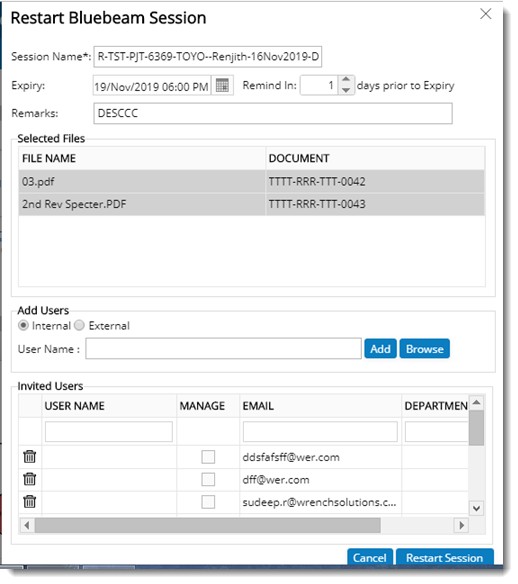
Task: Cancel the restart session dialog
Action: pyautogui.click(x=370, y=557)
